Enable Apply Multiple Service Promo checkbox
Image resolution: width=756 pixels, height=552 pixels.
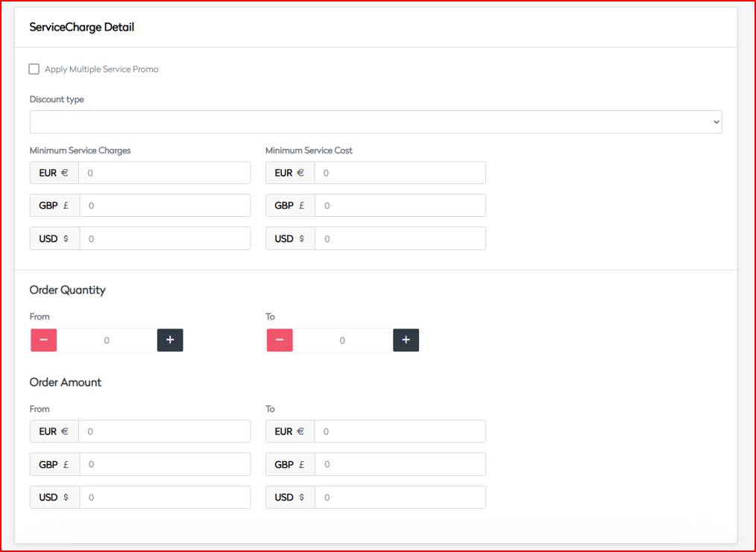(34, 69)
